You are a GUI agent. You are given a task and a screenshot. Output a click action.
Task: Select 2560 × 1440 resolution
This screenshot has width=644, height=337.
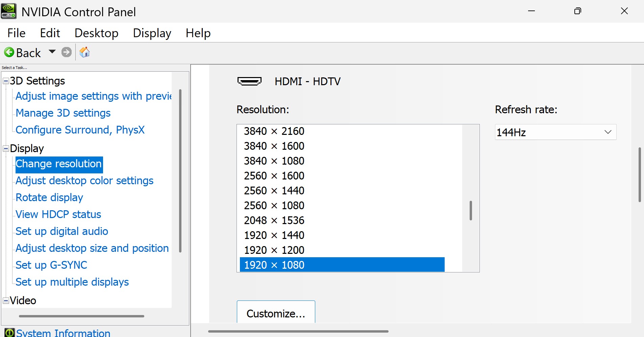pos(342,191)
